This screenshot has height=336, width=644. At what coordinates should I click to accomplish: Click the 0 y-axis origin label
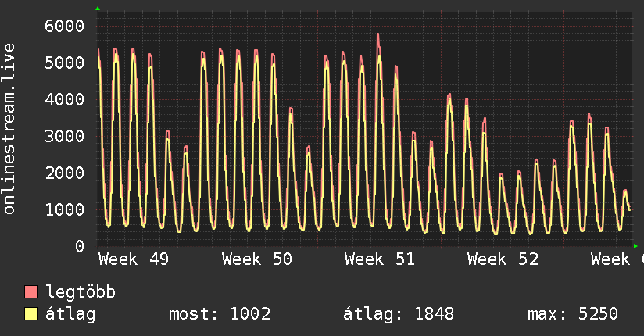tap(78, 246)
